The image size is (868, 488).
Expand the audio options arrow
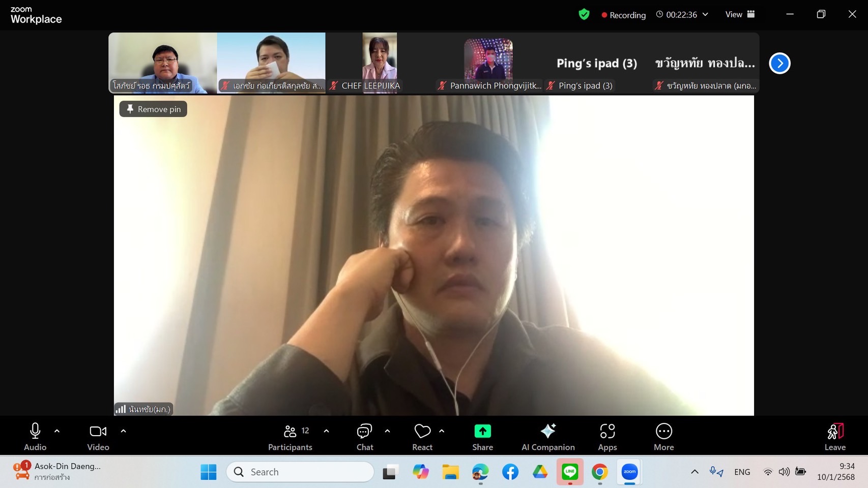pyautogui.click(x=57, y=431)
